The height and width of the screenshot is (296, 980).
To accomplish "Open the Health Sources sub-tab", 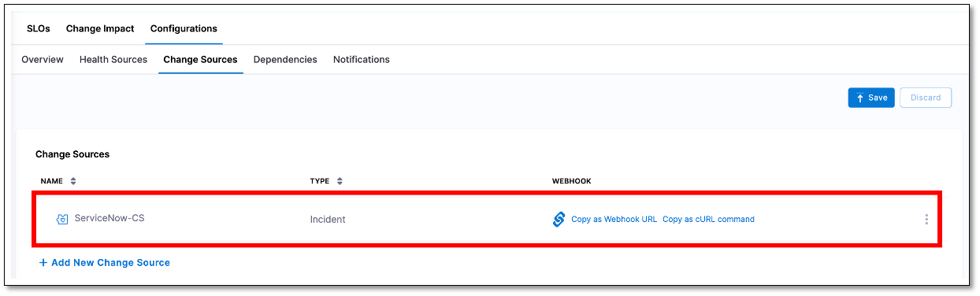I will (113, 60).
